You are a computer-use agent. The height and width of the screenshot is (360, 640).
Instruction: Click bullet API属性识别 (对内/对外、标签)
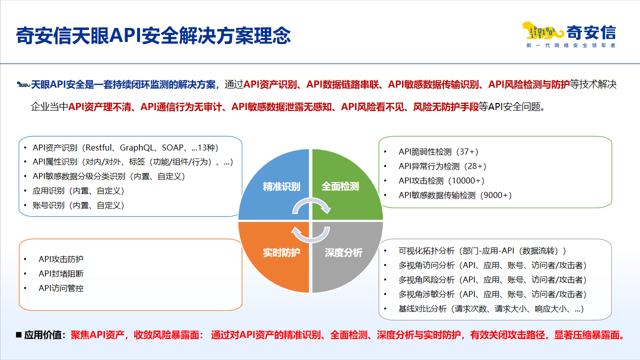(x=133, y=162)
